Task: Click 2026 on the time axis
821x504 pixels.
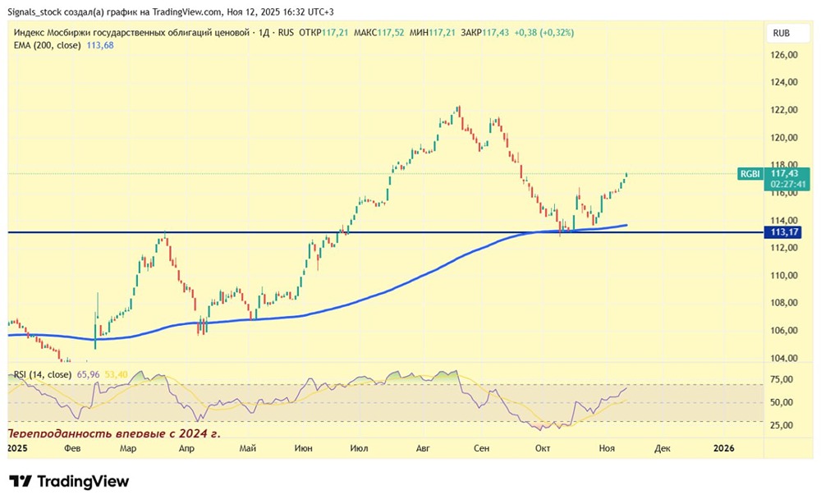Action: (x=723, y=448)
